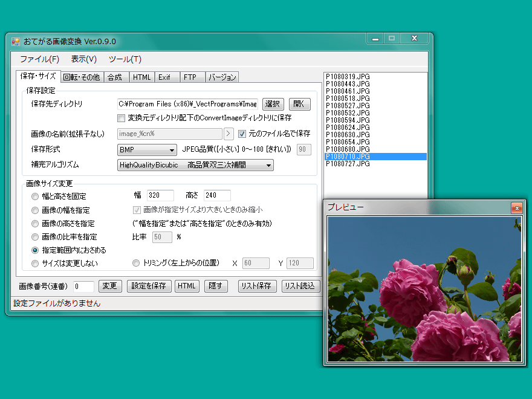Screen dimensions: 532x399
Task: Enable ConvertImage directory save checkbox
Action: (121, 118)
